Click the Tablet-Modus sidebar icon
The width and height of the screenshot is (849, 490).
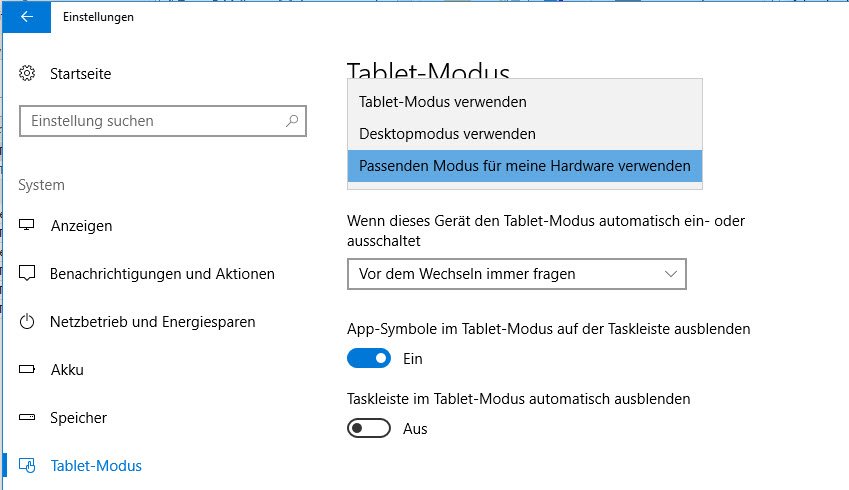tap(28, 466)
